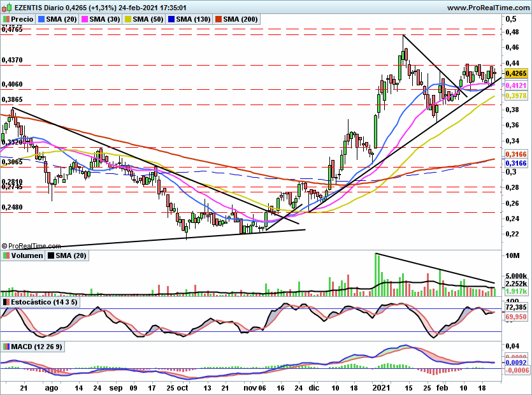
Task: Click the resistance level label 0,4765
Action: click(x=12, y=30)
